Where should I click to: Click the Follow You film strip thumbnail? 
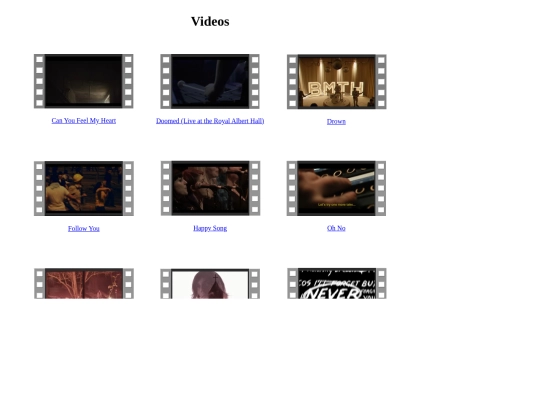click(x=84, y=188)
